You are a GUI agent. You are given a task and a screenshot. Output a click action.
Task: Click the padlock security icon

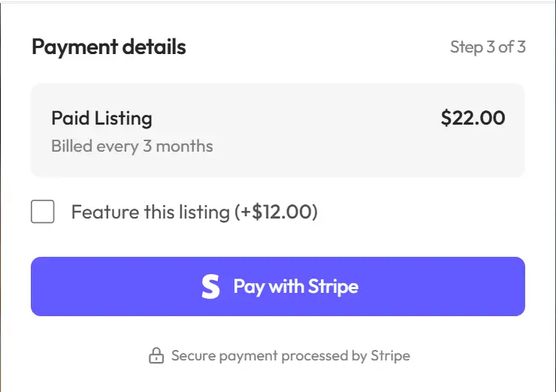(x=156, y=355)
